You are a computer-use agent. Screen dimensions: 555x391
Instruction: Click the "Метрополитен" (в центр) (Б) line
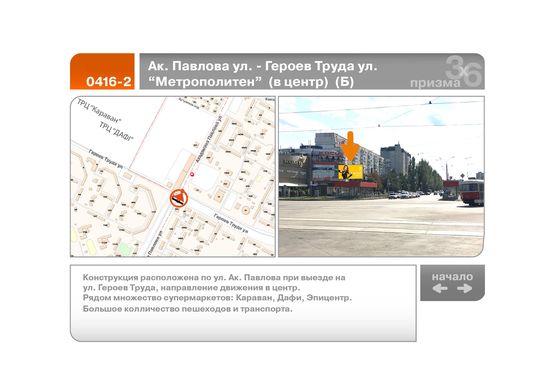[251, 82]
